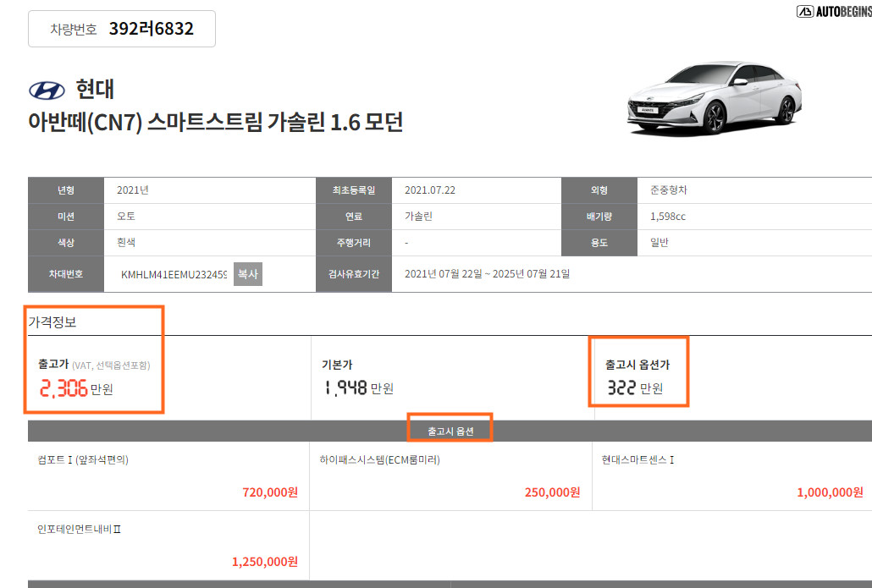Click the 최초등록일 header cell

coord(354,190)
